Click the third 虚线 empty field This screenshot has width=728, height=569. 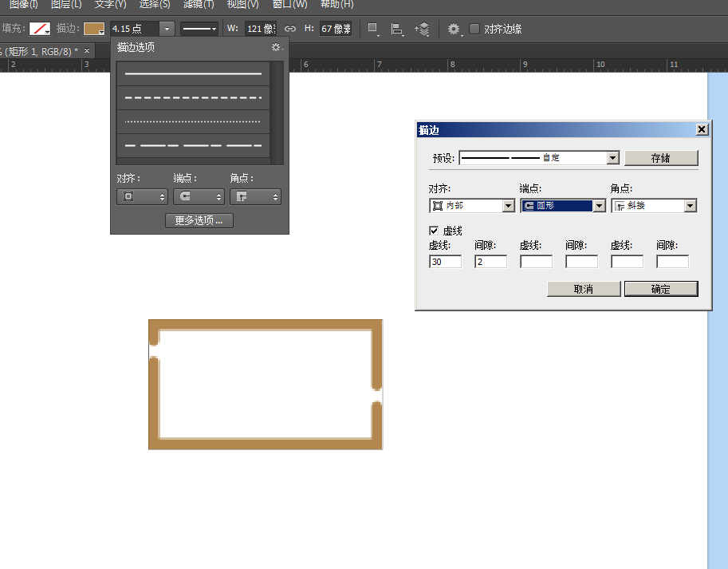point(628,262)
